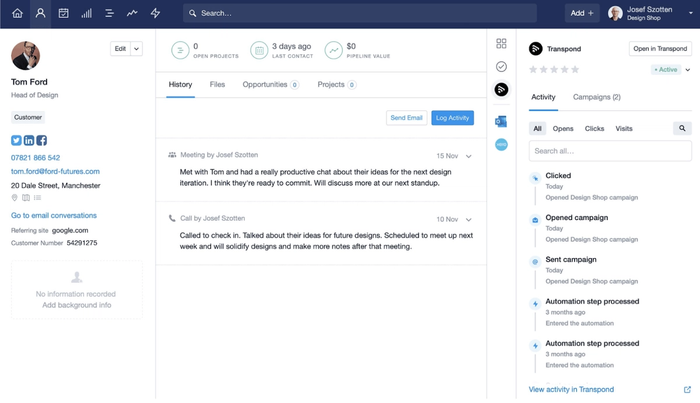
Task: Select the Transpond Activity tab
Action: (x=543, y=97)
